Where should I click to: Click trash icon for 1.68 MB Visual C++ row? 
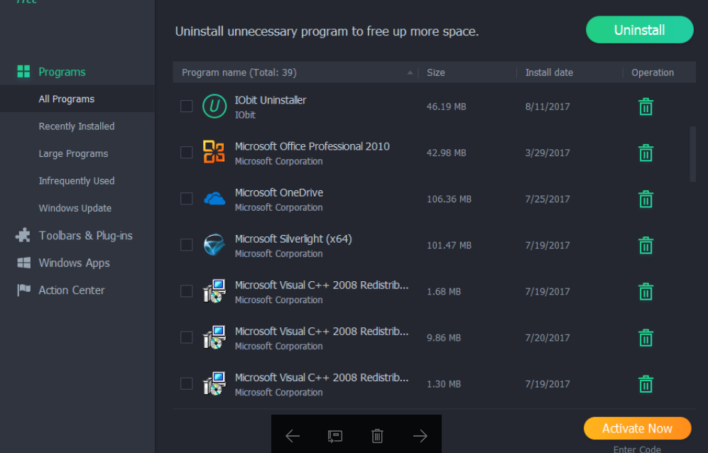[x=646, y=291]
